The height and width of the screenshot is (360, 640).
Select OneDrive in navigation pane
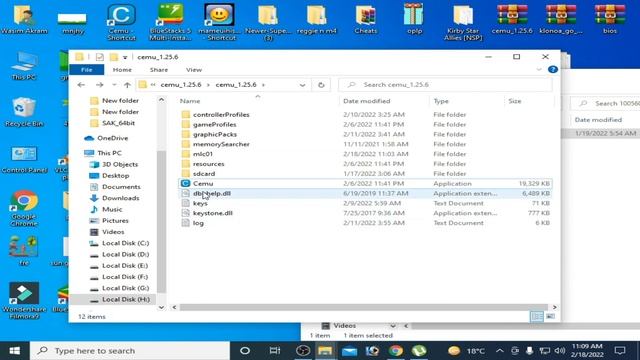pos(112,138)
